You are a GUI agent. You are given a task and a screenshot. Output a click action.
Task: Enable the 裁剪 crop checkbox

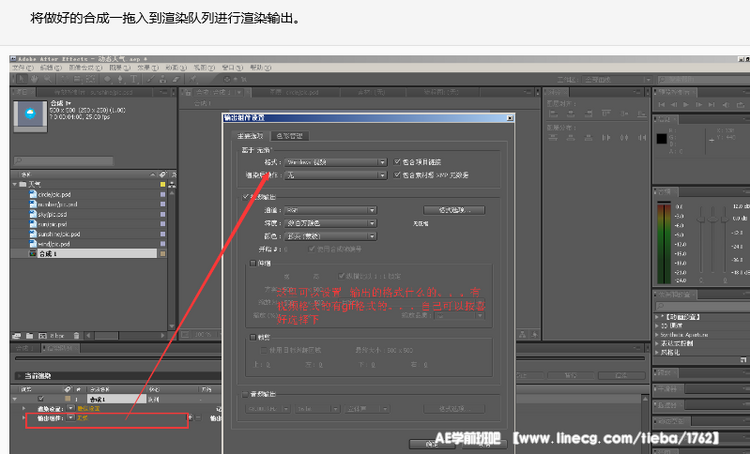[253, 337]
